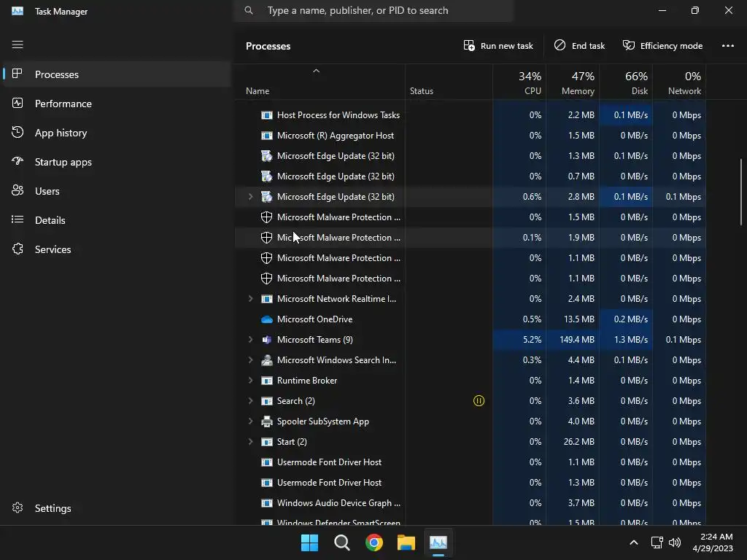Select Microsoft (R) Aggregator Host row
Viewport: 747px width, 560px height.
(471, 135)
